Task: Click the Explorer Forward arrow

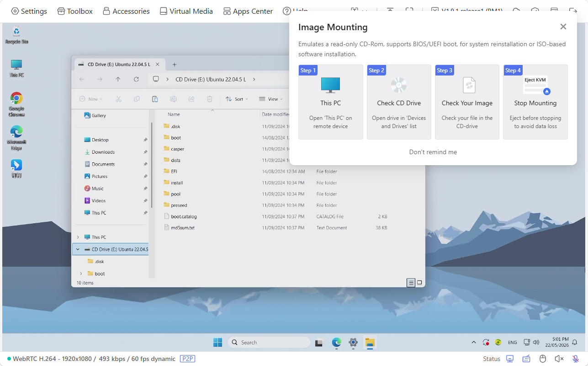Action: pos(100,79)
